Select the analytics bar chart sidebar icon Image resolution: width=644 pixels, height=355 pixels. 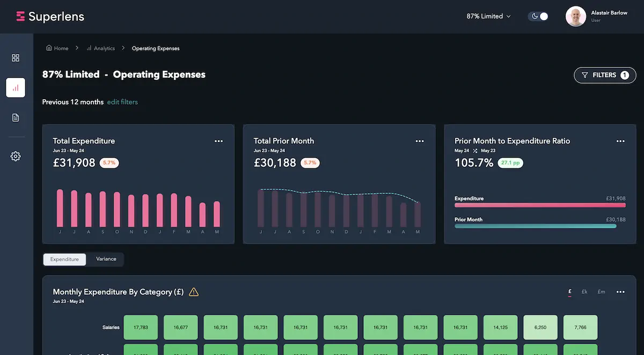(16, 87)
